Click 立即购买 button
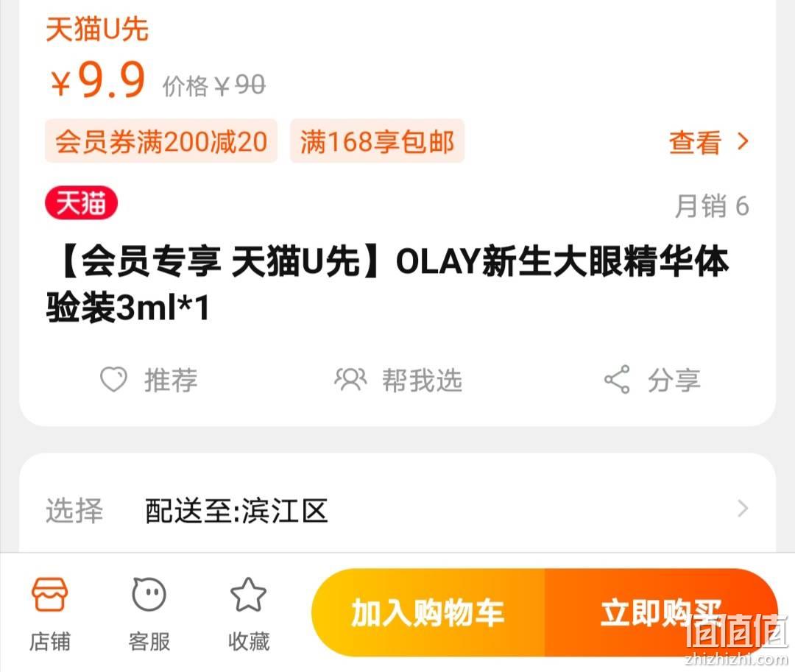This screenshot has height=672, width=795. pos(661,612)
